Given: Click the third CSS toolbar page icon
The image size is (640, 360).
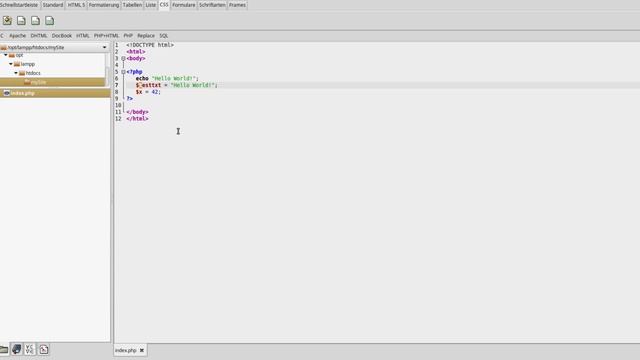Looking at the screenshot, I should [36, 20].
